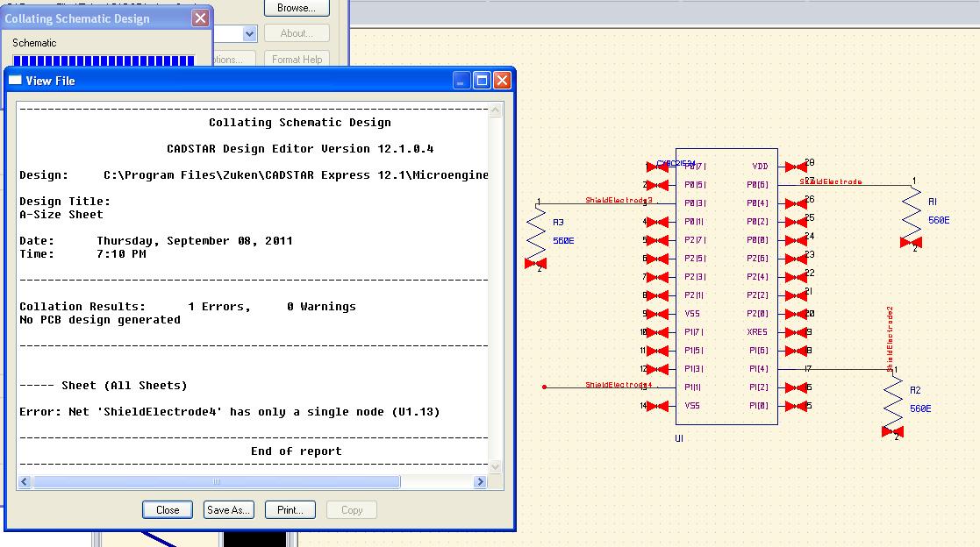Select resistor R1 symbol in schematic
This screenshot has height=547, width=980.
(912, 212)
